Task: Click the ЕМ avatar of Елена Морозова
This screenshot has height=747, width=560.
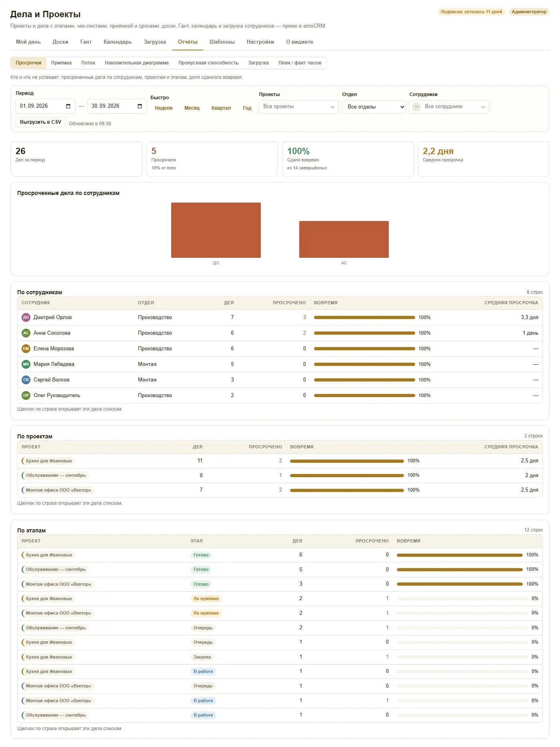Action: 26,349
